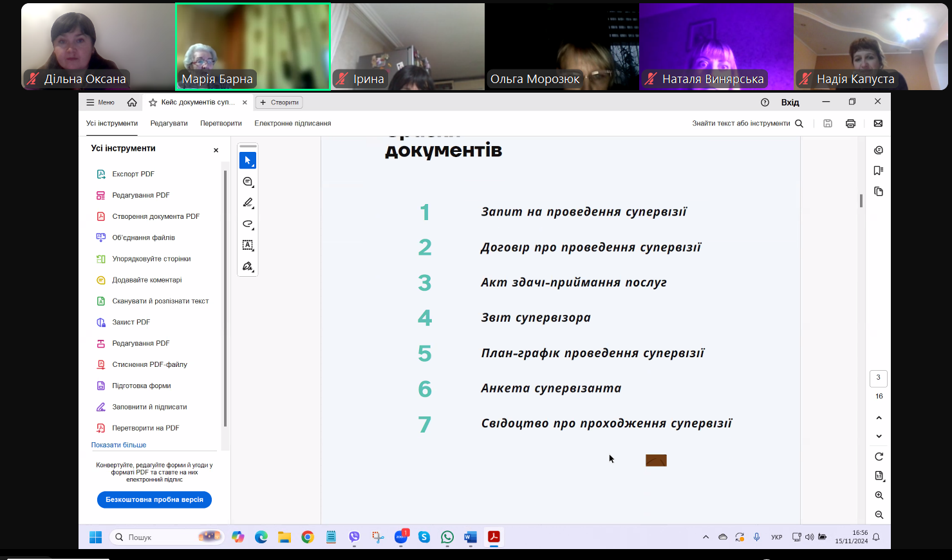Rotate the page view icon
Image resolution: width=952 pixels, height=560 pixels.
(879, 456)
